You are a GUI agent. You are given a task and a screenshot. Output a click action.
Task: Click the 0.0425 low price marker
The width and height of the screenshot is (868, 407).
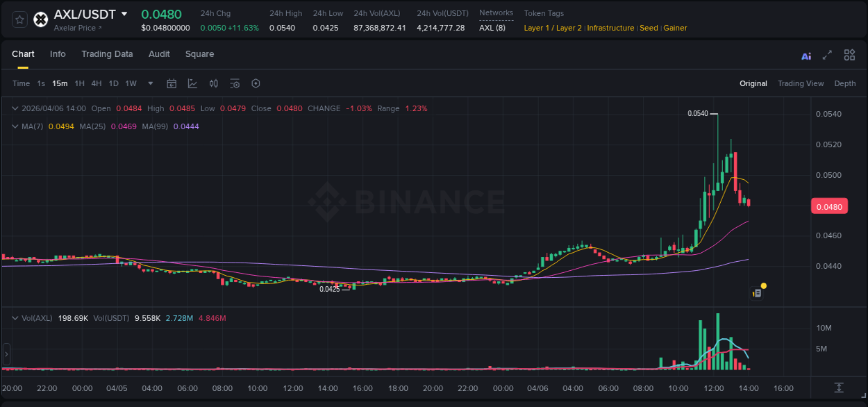(x=330, y=289)
